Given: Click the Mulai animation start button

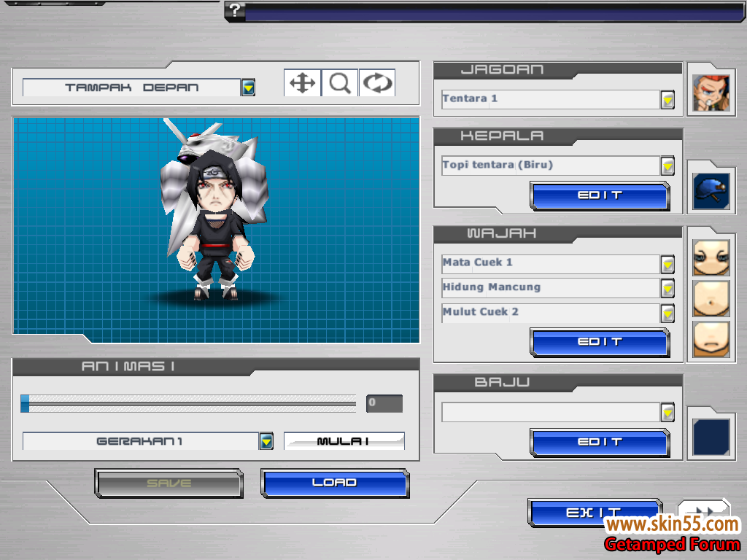Looking at the screenshot, I should point(344,441).
